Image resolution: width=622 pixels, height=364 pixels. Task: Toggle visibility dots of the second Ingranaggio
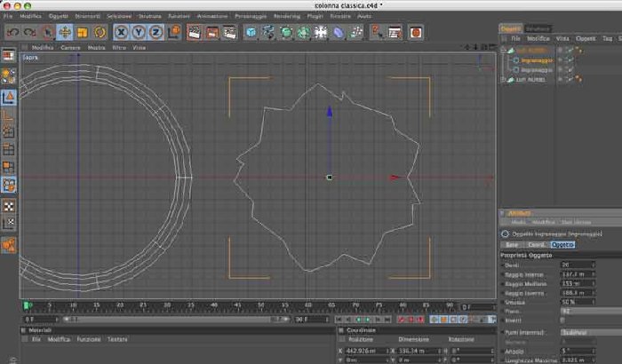[560, 70]
